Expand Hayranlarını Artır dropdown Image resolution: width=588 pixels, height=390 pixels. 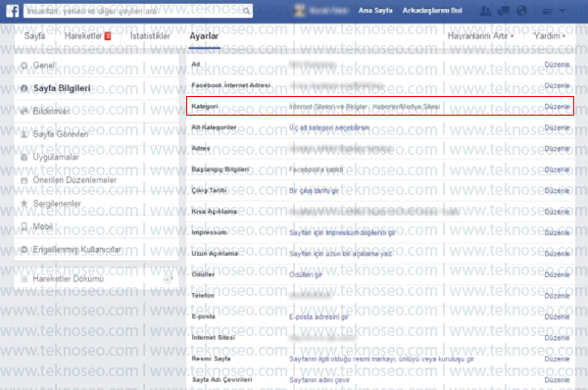[x=480, y=36]
